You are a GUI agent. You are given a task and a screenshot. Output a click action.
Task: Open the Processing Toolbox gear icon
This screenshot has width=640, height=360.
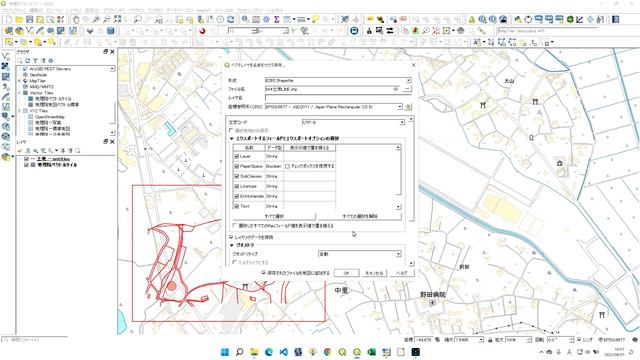pos(266,19)
